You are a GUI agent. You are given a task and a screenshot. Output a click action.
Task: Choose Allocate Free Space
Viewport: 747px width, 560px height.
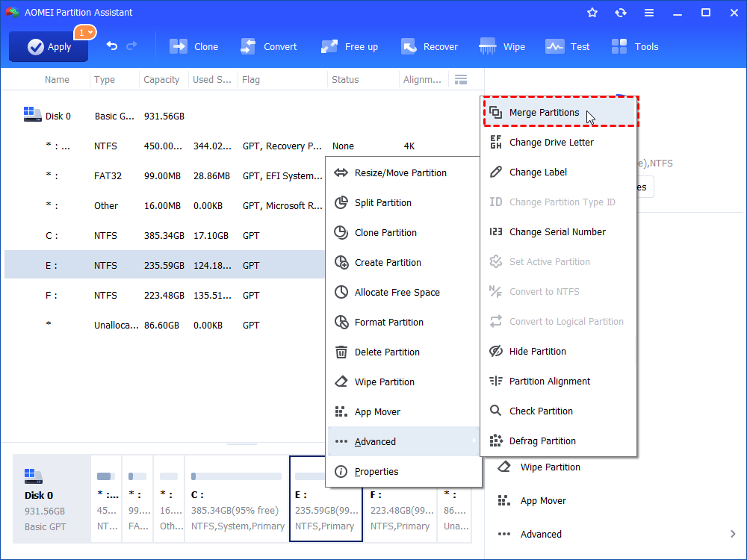[403, 293]
